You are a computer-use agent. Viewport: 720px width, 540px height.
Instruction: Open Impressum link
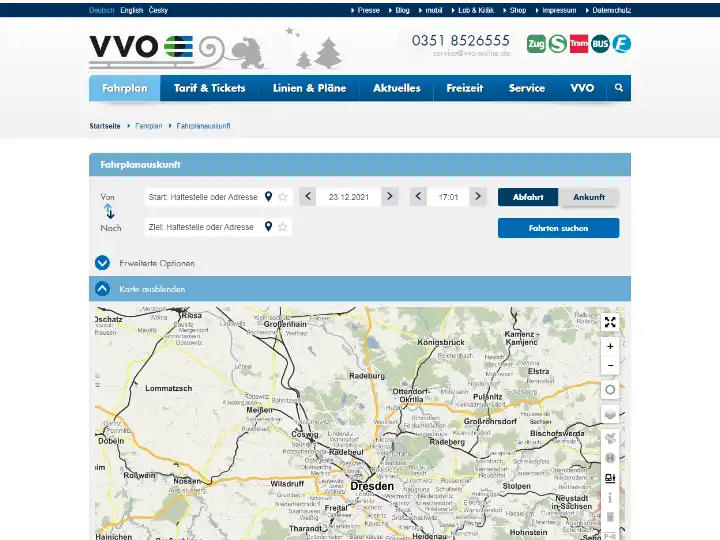coord(559,10)
